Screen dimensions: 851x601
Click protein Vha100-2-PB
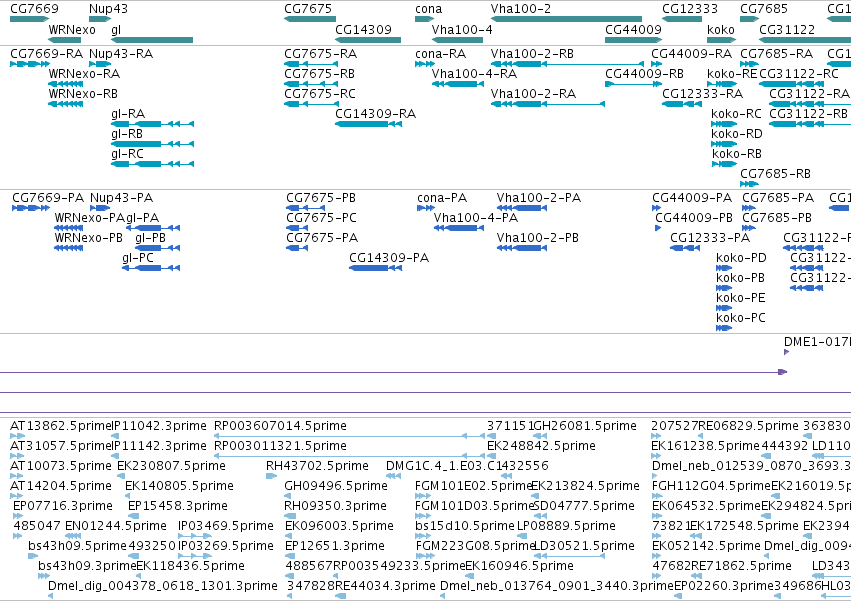(522, 248)
